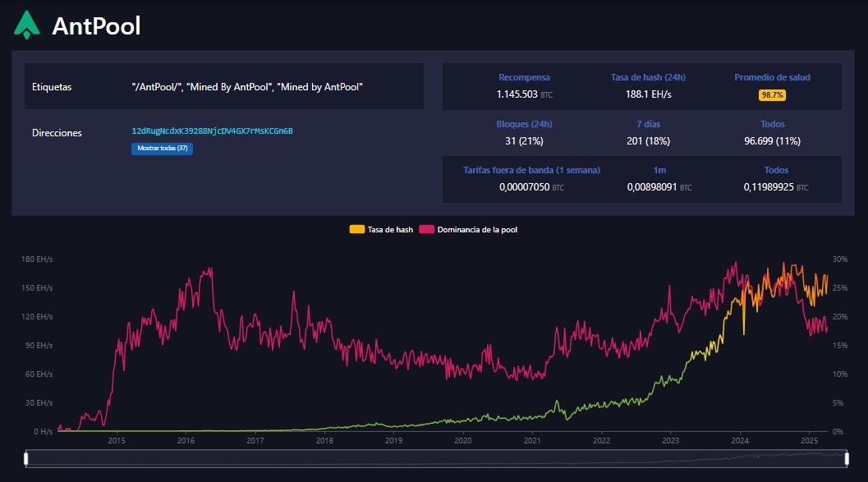Click the Etiquetas row label
The width and height of the screenshot is (868, 482).
[52, 87]
